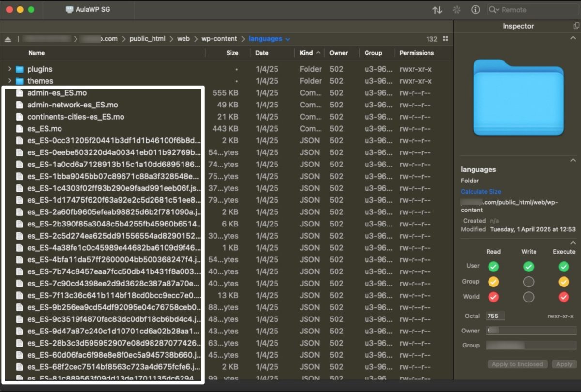Viewport: 581px width, 392px height.
Task: Click the file icon beside admin-es_ES.mo
Action: pos(19,93)
